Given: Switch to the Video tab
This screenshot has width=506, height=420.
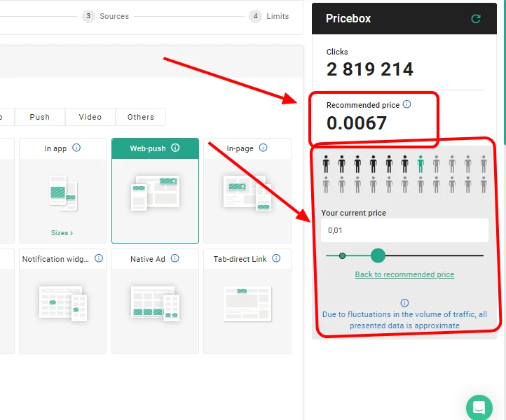Looking at the screenshot, I should tap(90, 117).
